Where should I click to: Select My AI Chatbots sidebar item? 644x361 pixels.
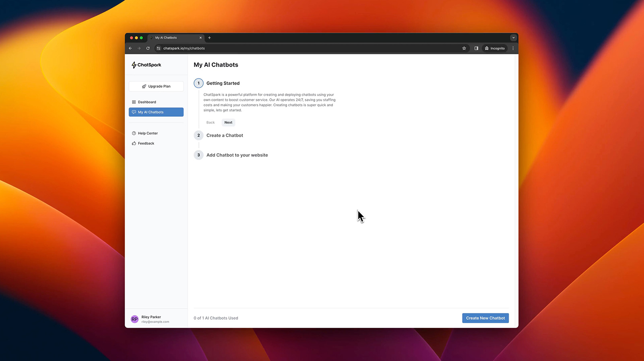coord(156,112)
